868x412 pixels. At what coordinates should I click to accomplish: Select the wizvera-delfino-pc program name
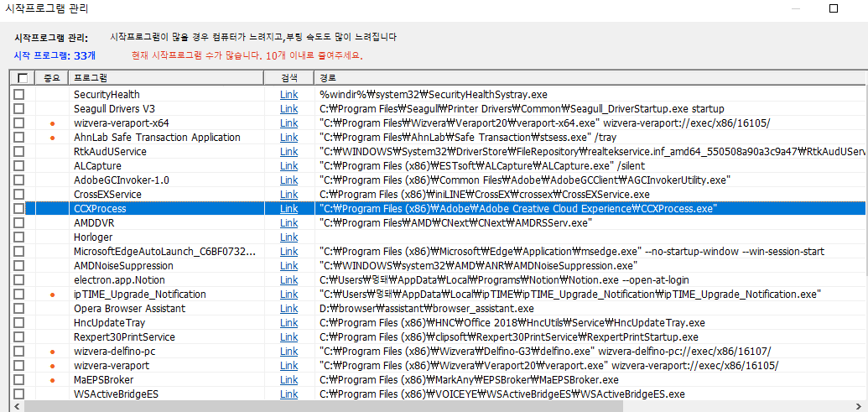[115, 352]
